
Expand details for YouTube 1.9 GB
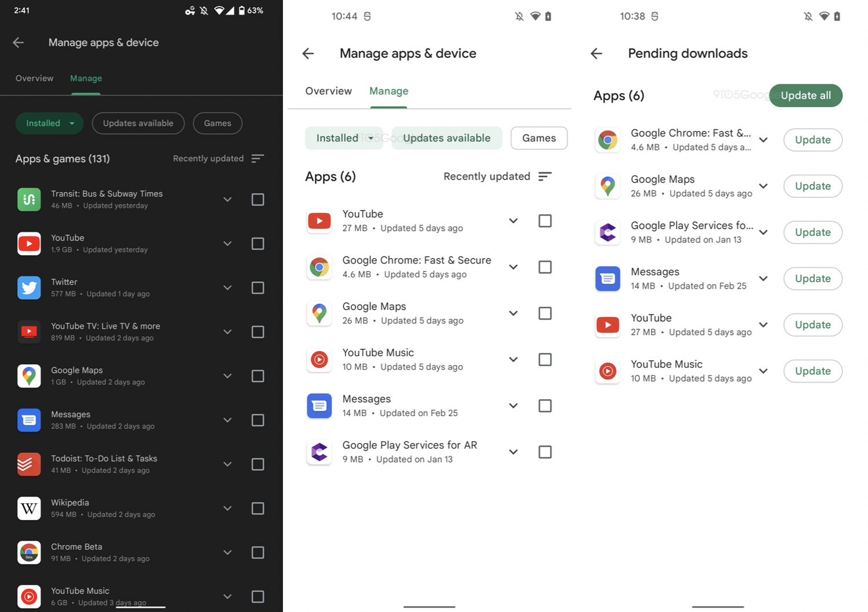pyautogui.click(x=227, y=244)
